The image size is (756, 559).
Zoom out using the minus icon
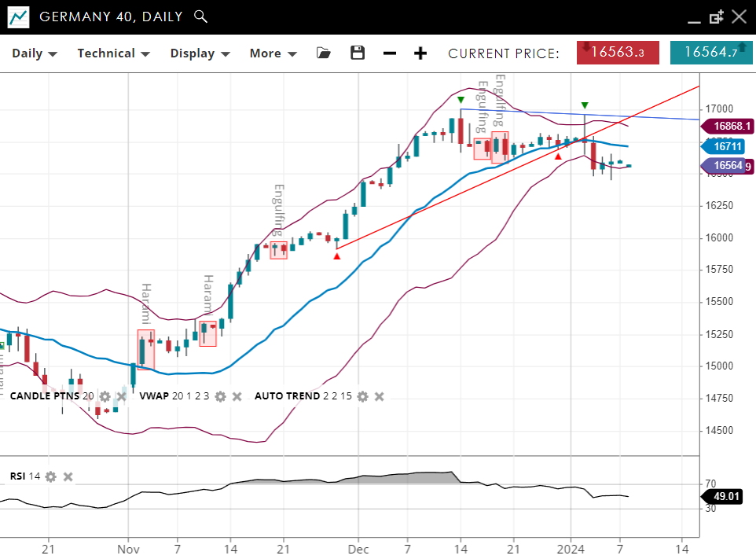click(x=390, y=53)
